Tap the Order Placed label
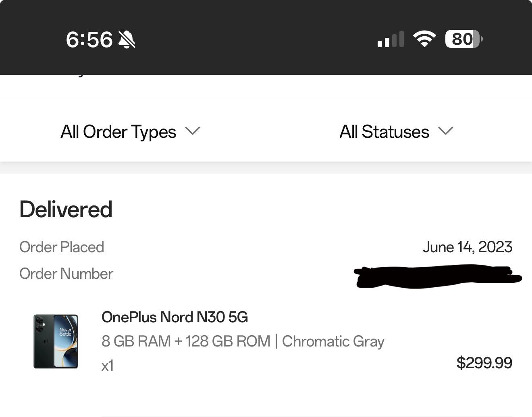The image size is (532, 417). click(62, 247)
